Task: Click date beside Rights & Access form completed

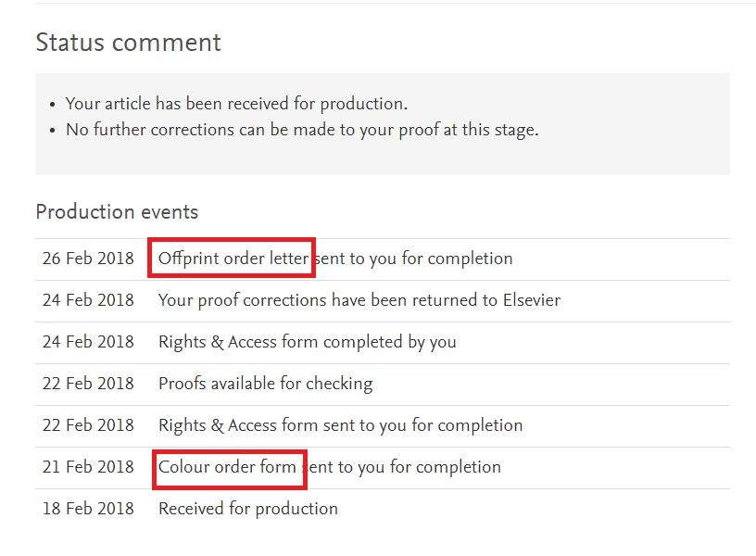Action: [88, 342]
